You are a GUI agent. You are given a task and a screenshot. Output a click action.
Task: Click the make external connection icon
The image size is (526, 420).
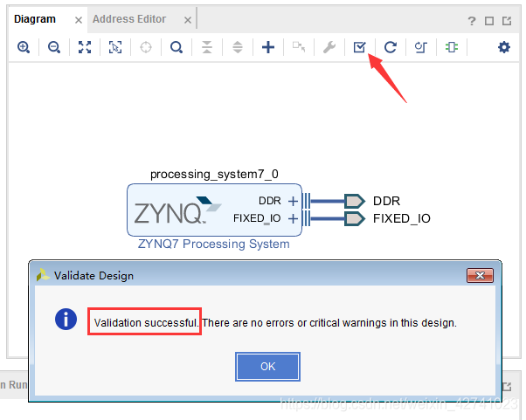[x=299, y=46]
